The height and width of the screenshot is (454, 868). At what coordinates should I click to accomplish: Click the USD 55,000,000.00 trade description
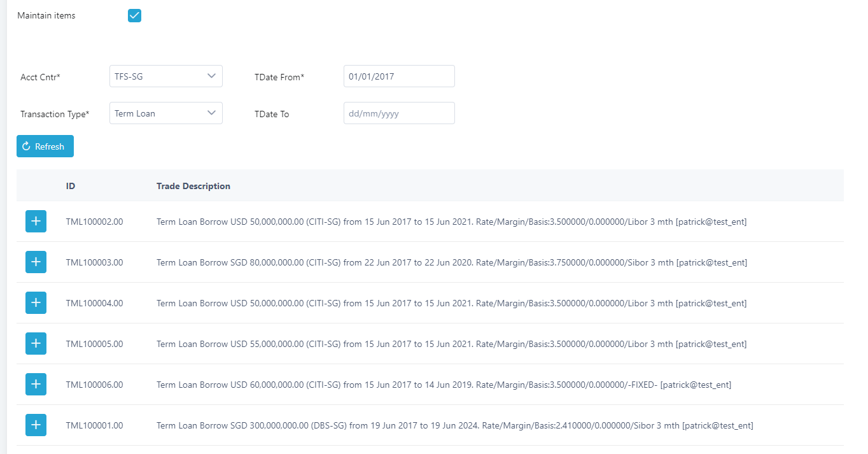tap(451, 344)
